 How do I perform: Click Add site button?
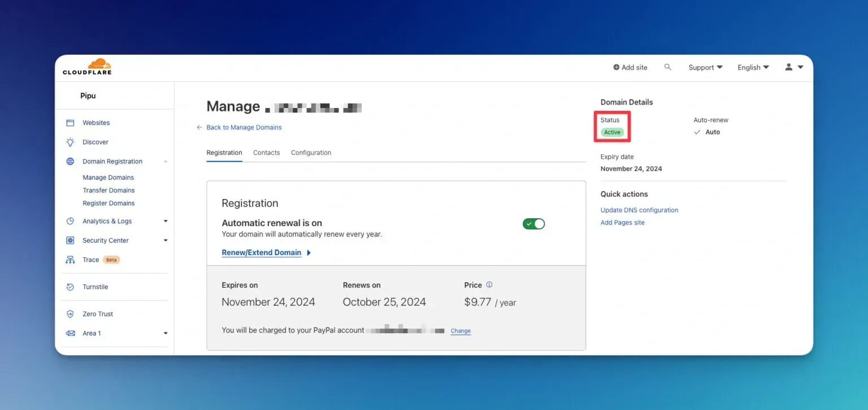pos(630,67)
